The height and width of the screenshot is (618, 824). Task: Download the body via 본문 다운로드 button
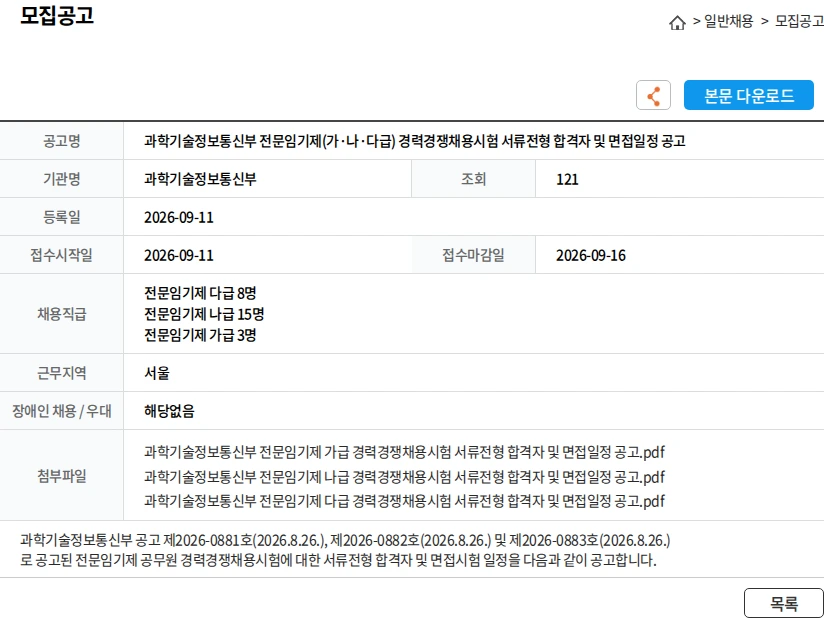point(748,95)
